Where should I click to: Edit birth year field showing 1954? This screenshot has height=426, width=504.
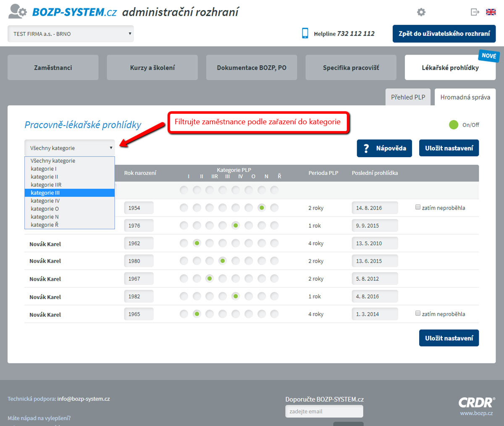point(139,208)
